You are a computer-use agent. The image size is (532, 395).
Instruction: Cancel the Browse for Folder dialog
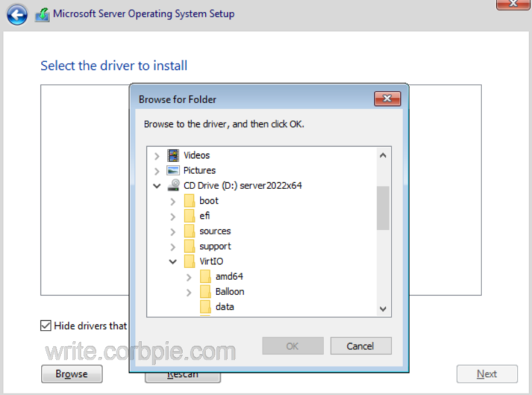pos(361,346)
